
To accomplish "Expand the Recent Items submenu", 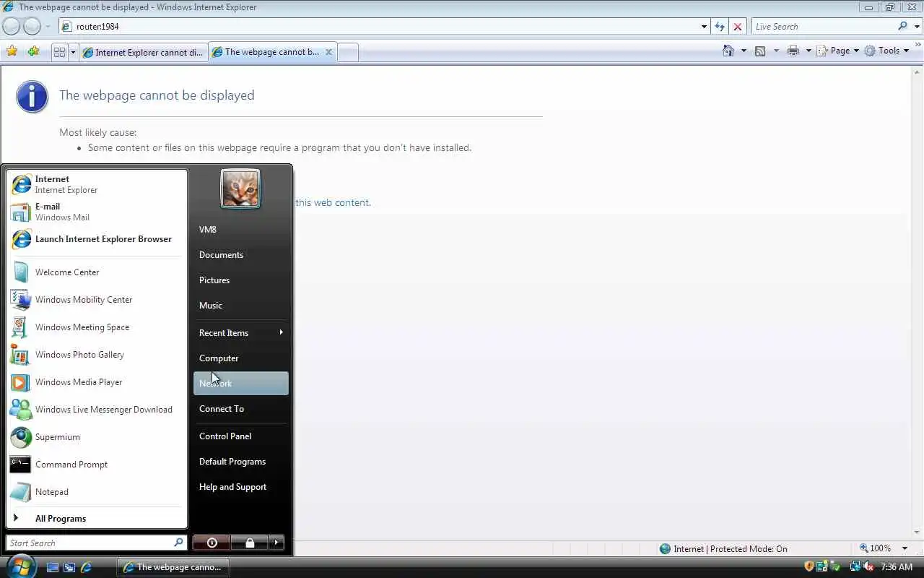I will [x=240, y=333].
